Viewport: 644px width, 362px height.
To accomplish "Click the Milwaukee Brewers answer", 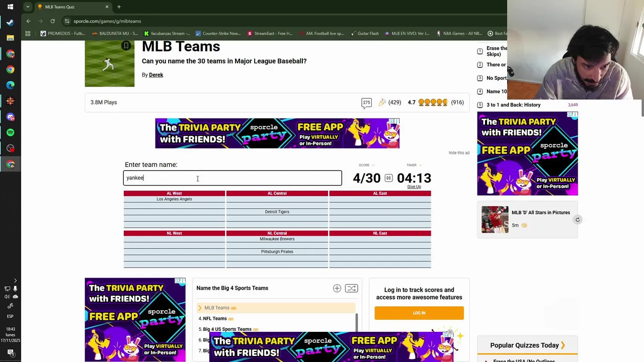I will [277, 239].
